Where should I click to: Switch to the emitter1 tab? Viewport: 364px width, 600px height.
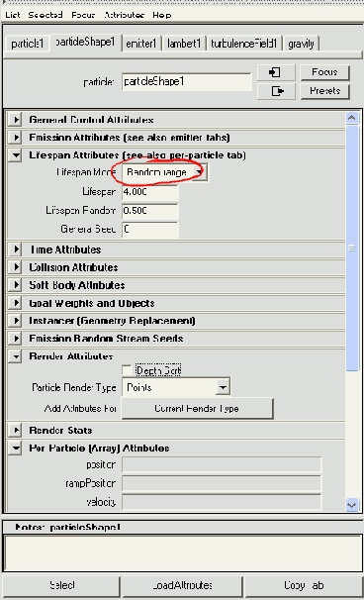coord(141,44)
